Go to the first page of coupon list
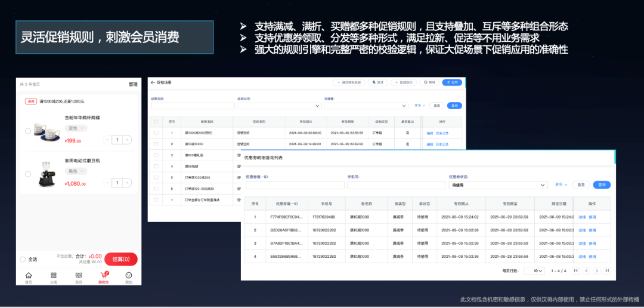Viewport: 644px width, 308px height. click(x=575, y=270)
